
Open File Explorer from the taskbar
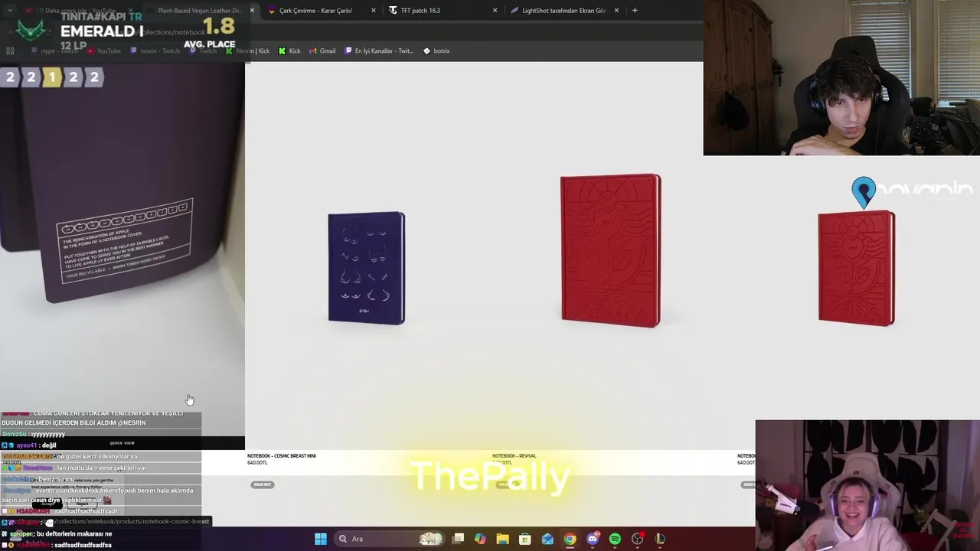pyautogui.click(x=502, y=539)
